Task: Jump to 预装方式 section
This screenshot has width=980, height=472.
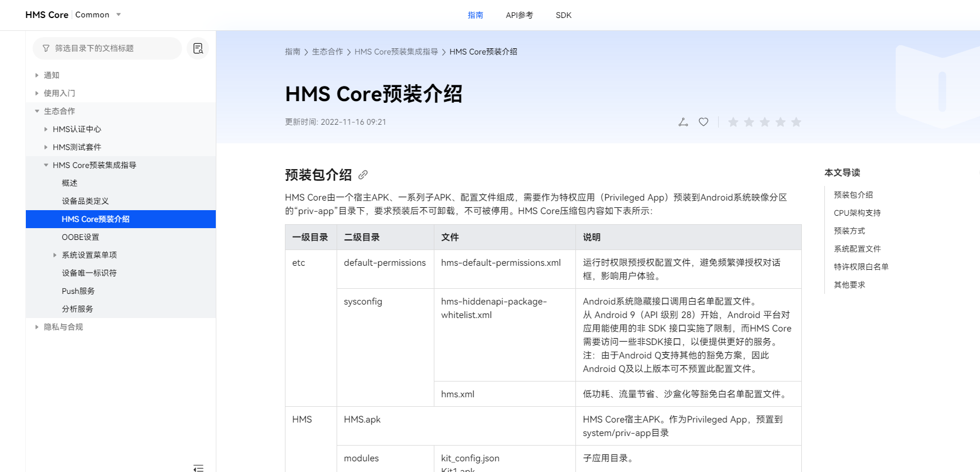Action: [850, 231]
